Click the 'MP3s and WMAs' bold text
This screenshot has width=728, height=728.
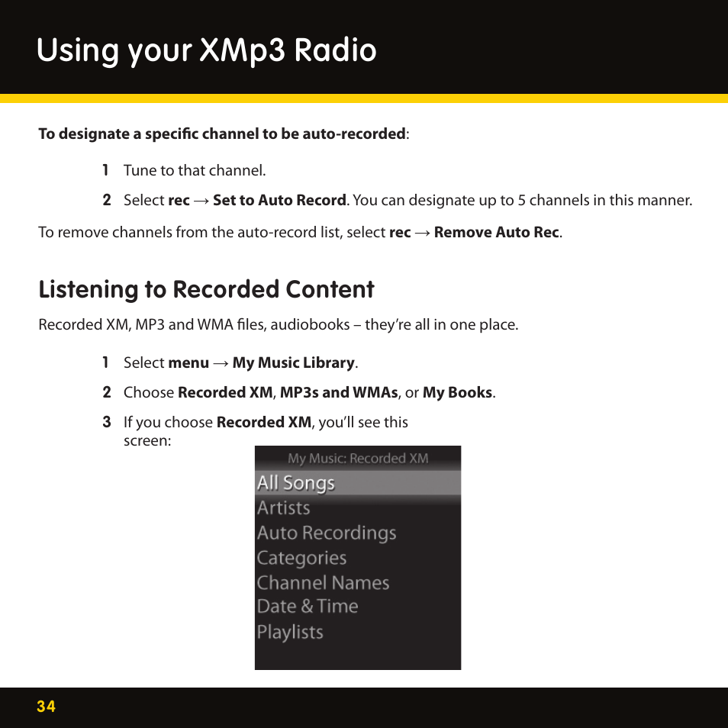(x=339, y=392)
